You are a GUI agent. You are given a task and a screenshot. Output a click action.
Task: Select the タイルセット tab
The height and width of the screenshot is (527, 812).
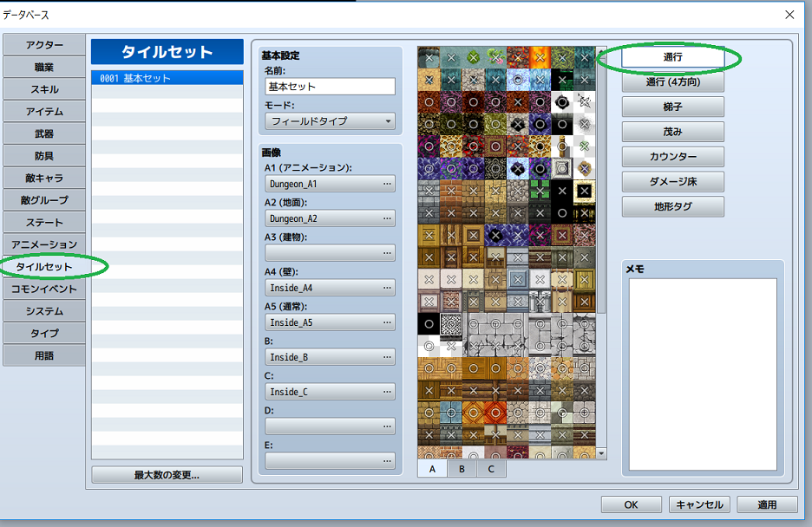point(44,267)
